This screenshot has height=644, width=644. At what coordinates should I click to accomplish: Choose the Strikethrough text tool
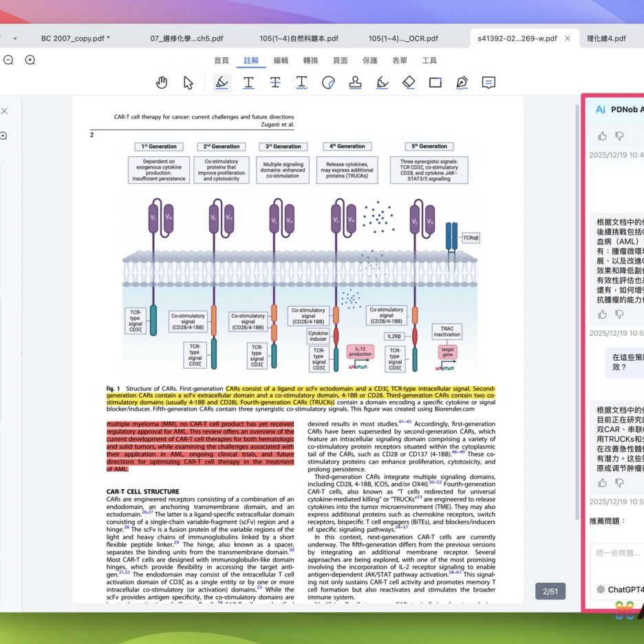tap(275, 83)
